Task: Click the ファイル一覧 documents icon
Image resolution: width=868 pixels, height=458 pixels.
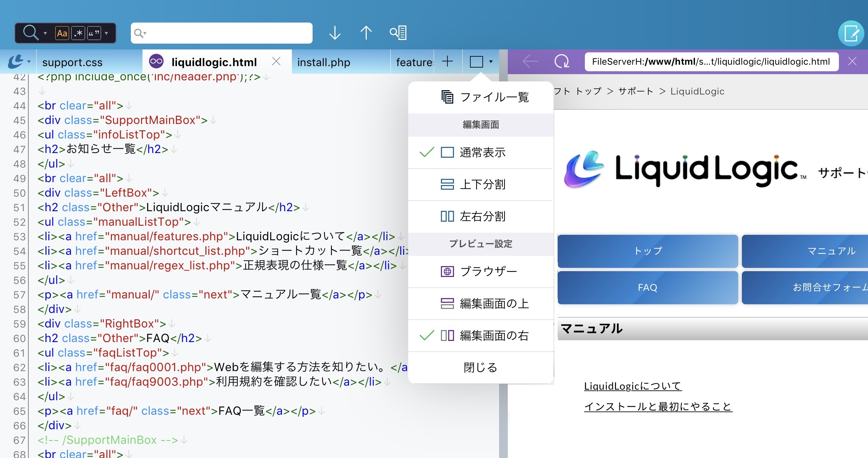Action: [x=447, y=97]
